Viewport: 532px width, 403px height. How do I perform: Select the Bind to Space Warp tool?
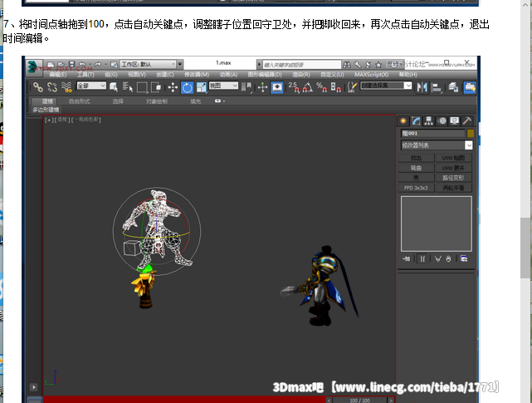click(67, 87)
